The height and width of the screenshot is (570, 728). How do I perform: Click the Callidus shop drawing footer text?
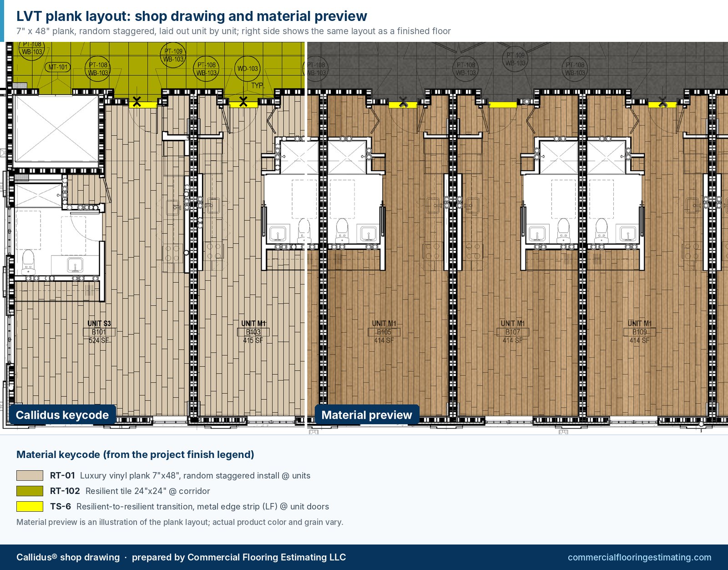(x=181, y=557)
